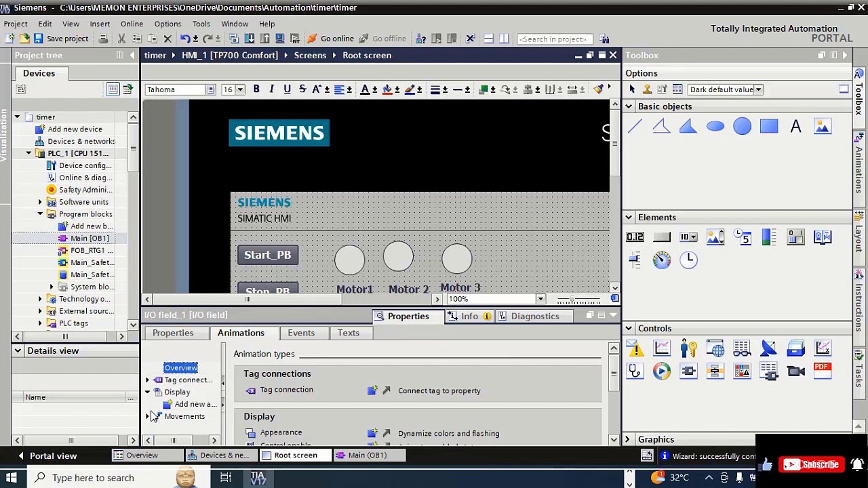This screenshot has height=488, width=868.
Task: Switch to the Events tab
Action: (x=301, y=333)
